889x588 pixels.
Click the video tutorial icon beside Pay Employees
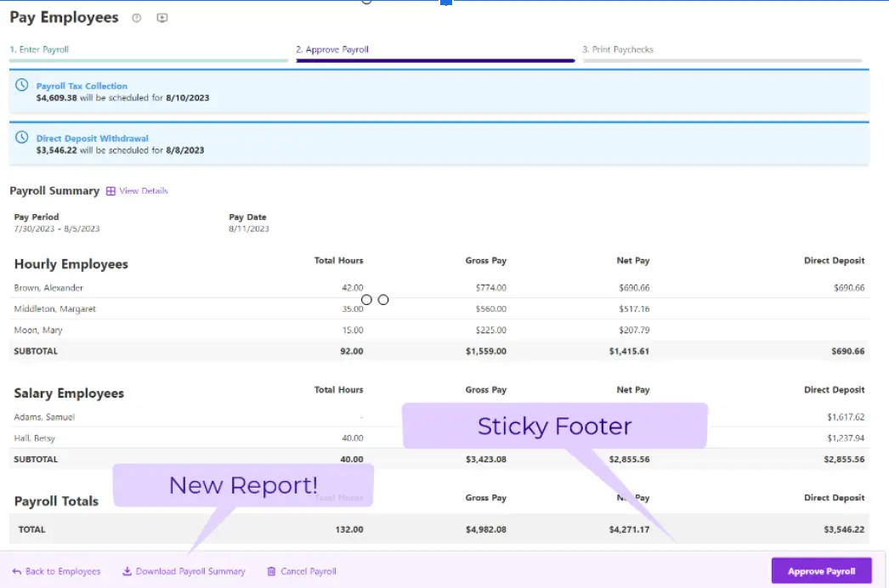pyautogui.click(x=162, y=18)
